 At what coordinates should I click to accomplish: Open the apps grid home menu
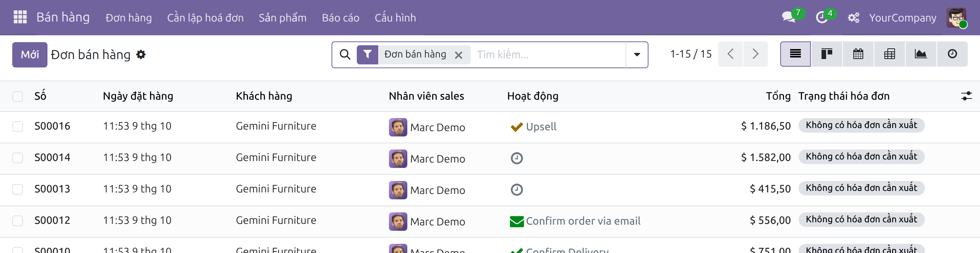(20, 17)
